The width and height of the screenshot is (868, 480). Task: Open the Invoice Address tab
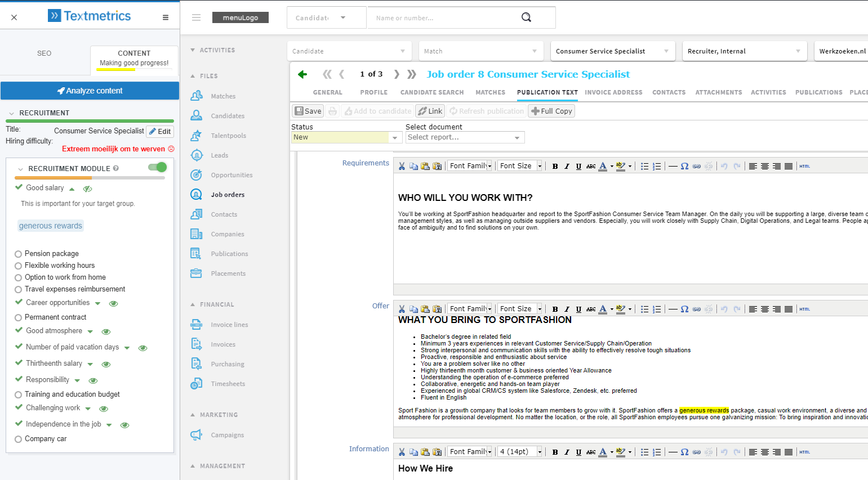(613, 92)
